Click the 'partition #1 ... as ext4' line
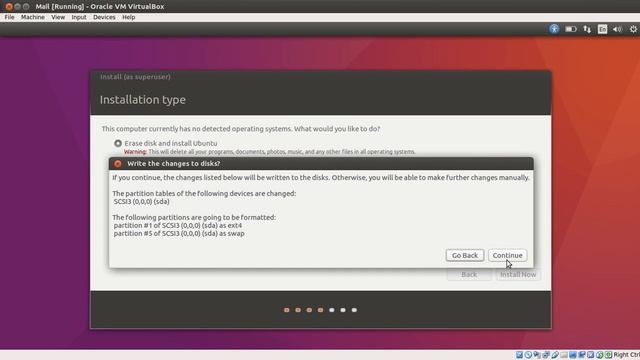This screenshot has height=360, width=640. [x=178, y=225]
